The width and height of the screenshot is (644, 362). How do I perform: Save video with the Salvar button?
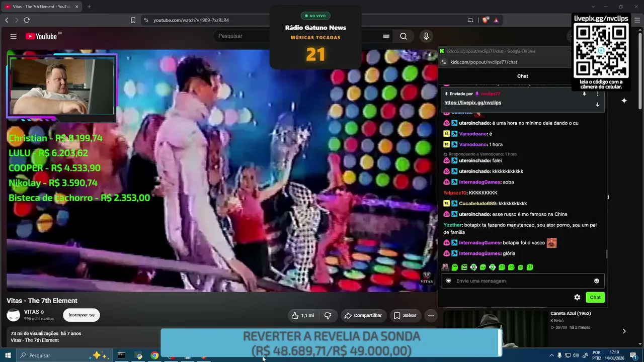(405, 316)
